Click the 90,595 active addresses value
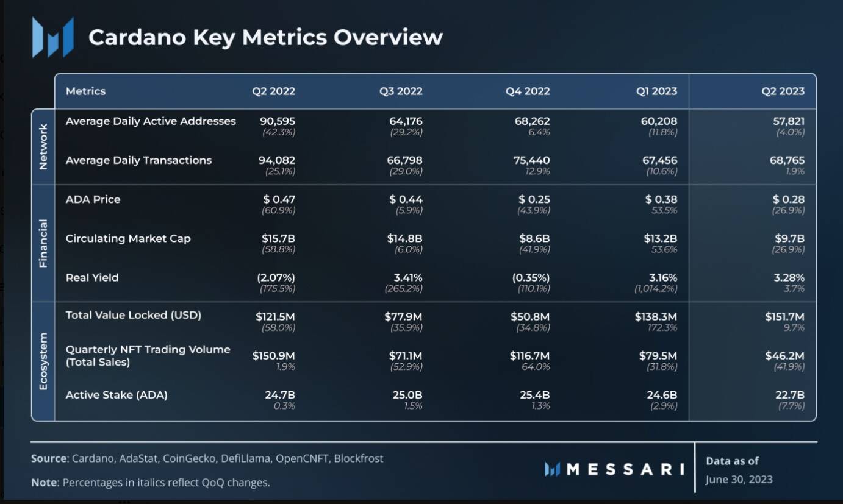Screen dimensions: 843x504 [x=278, y=121]
